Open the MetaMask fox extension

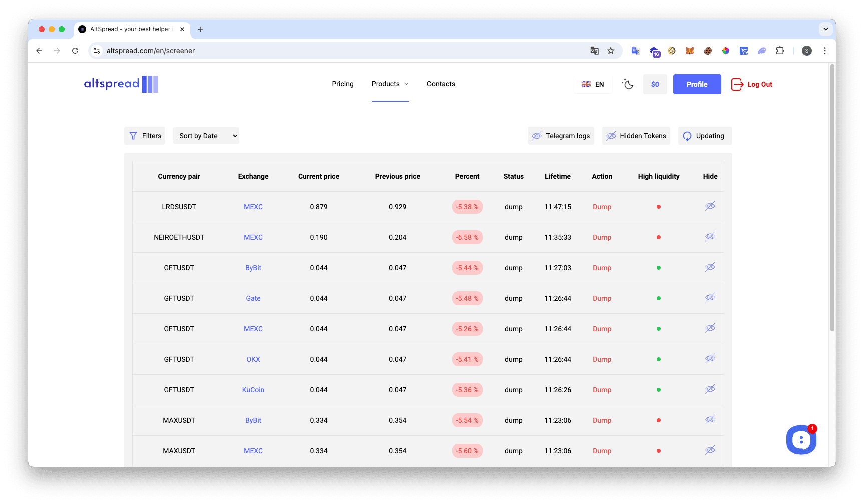(x=690, y=51)
